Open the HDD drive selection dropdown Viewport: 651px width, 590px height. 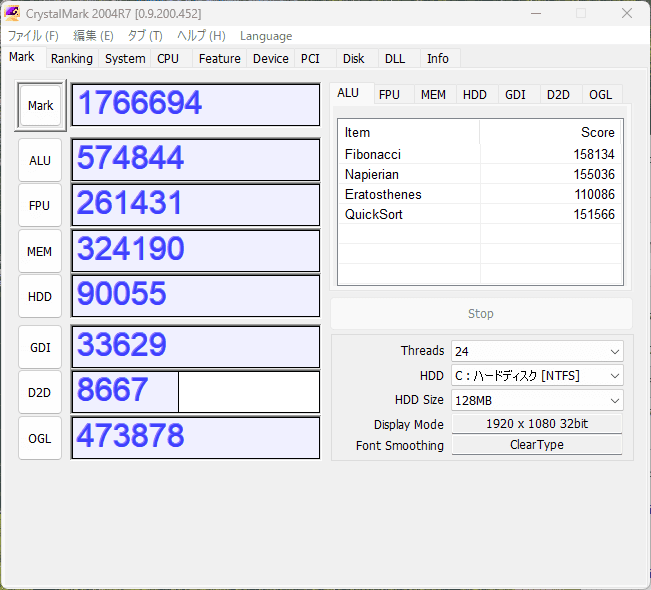click(537, 376)
